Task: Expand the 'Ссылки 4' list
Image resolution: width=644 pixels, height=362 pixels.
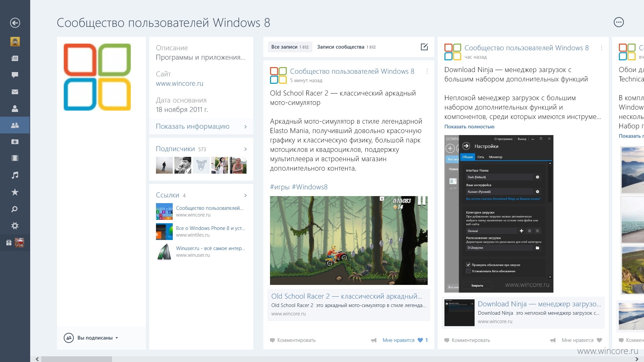Action: point(201,195)
